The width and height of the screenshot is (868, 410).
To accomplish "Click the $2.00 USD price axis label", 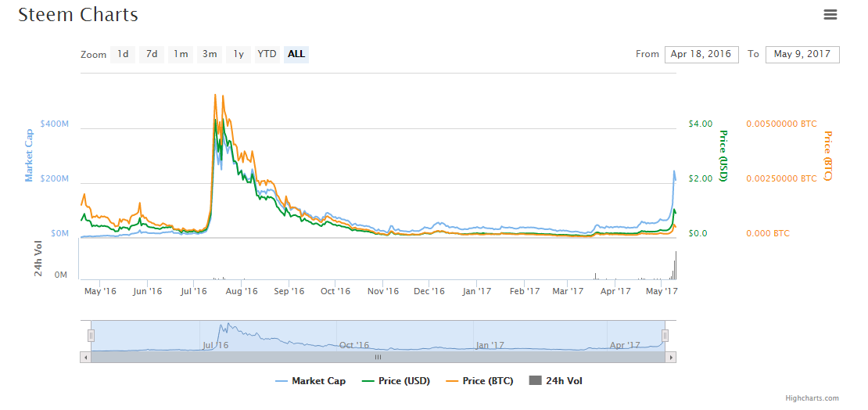I will 701,179.
